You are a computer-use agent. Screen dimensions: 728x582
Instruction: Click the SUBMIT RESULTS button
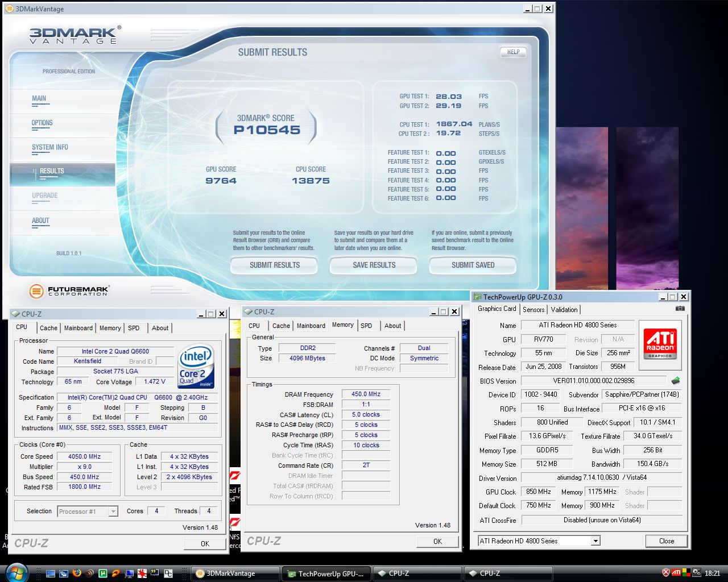tap(275, 265)
